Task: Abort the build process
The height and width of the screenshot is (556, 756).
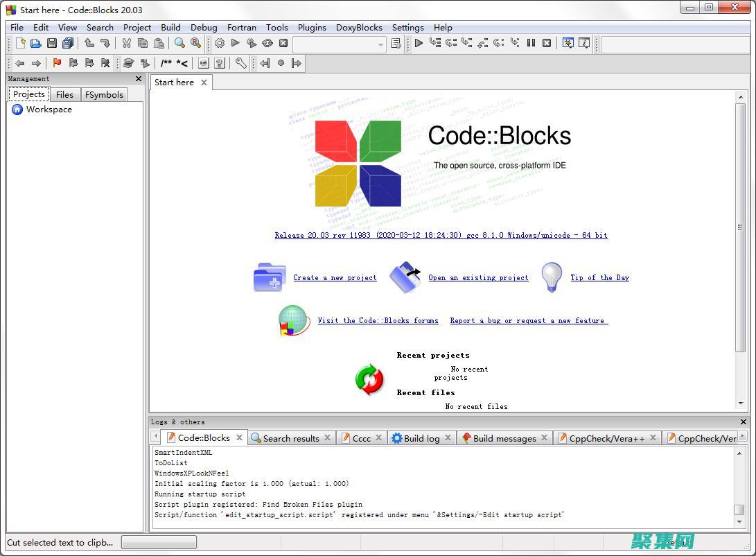Action: point(283,43)
